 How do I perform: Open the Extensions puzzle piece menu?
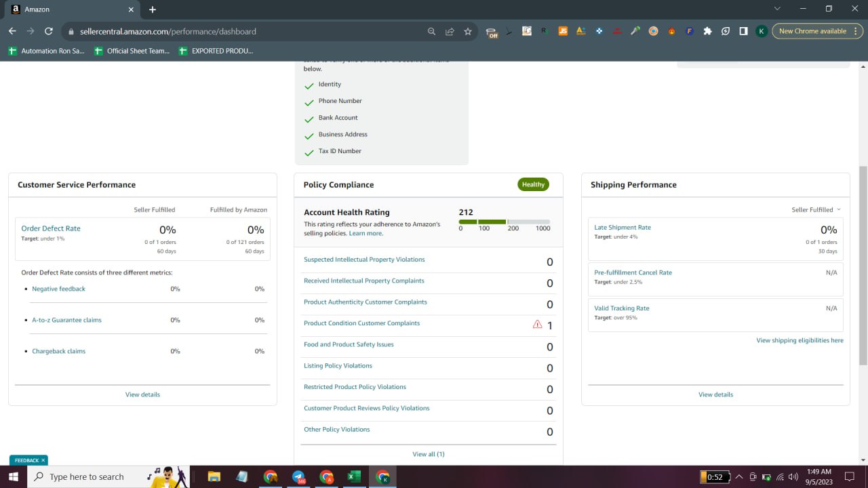click(708, 31)
